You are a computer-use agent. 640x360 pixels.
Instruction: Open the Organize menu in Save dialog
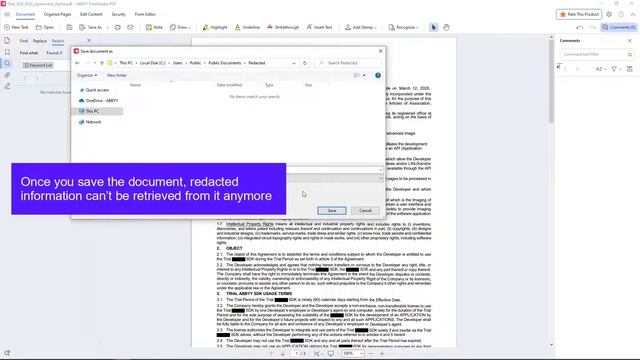click(x=87, y=76)
